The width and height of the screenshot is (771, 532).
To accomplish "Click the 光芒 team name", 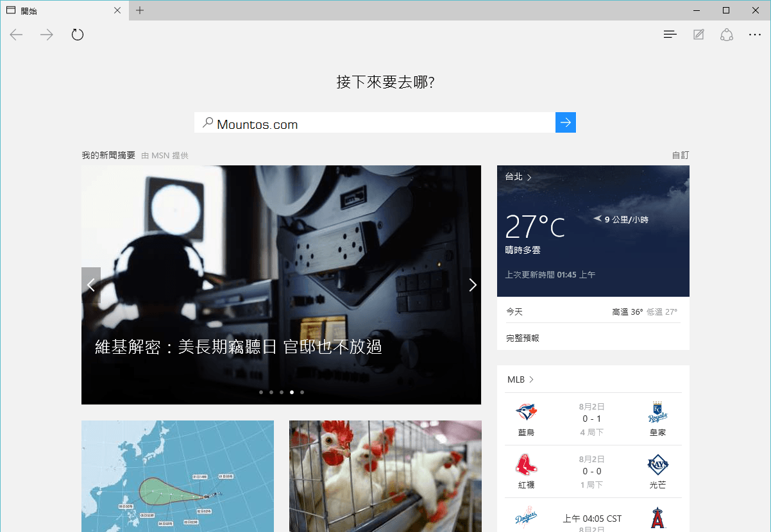I will 658,485.
